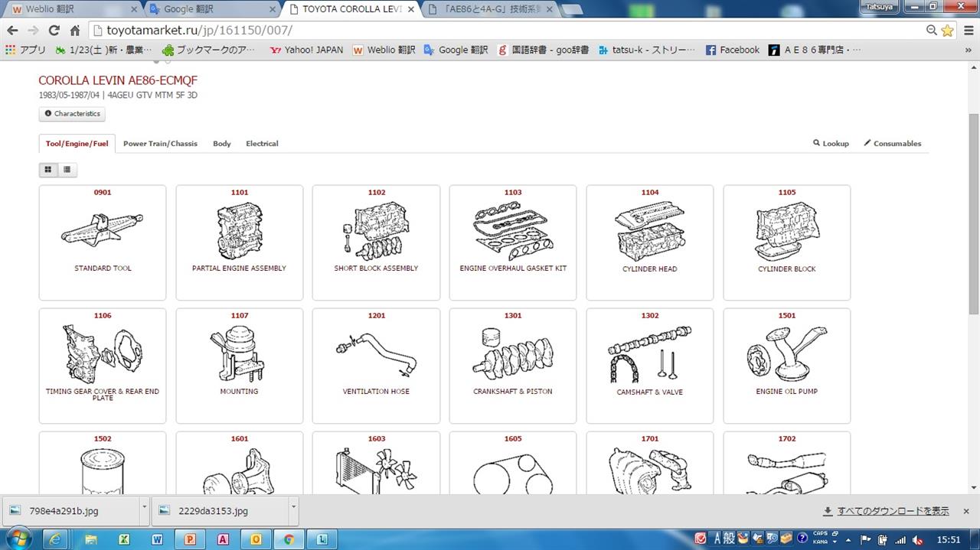Open the 1201 Ventilation Hose diagram
980x550 pixels.
376,366
